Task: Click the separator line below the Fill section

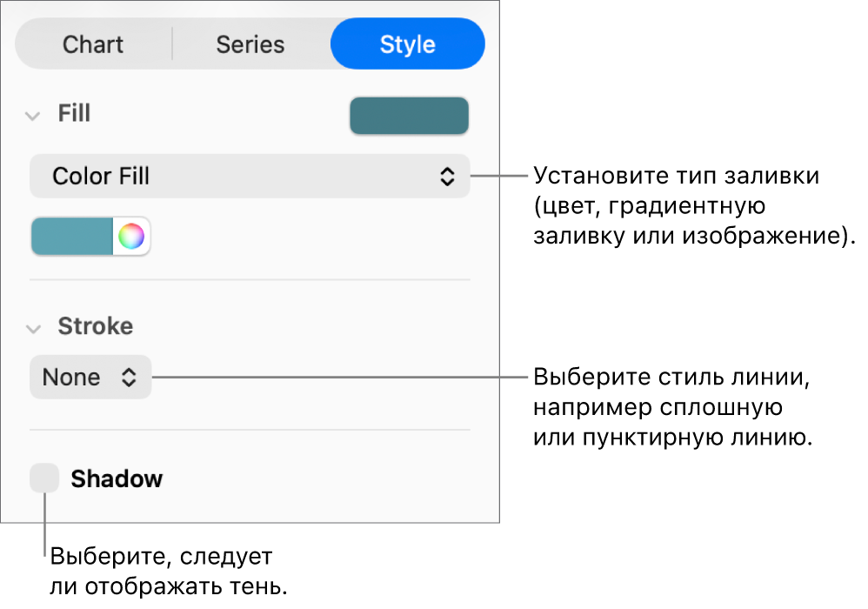Action: 250,279
